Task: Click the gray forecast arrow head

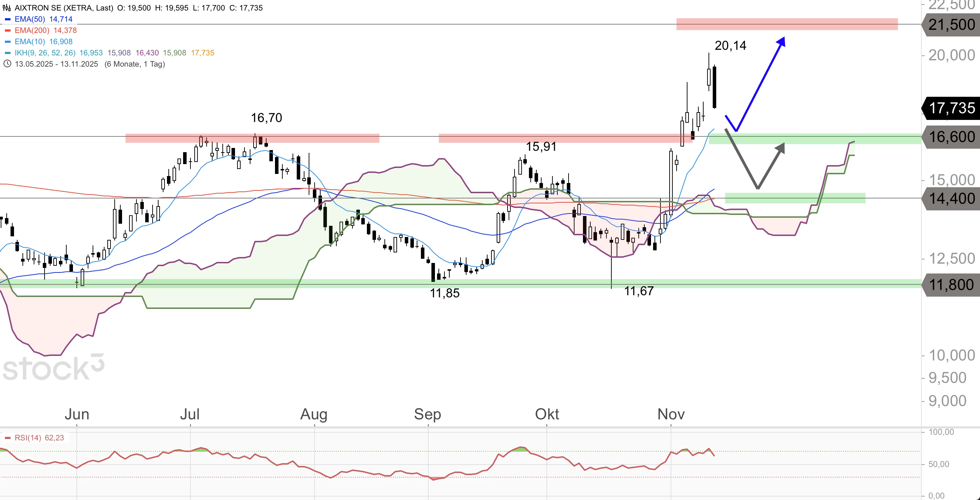Action: click(780, 148)
